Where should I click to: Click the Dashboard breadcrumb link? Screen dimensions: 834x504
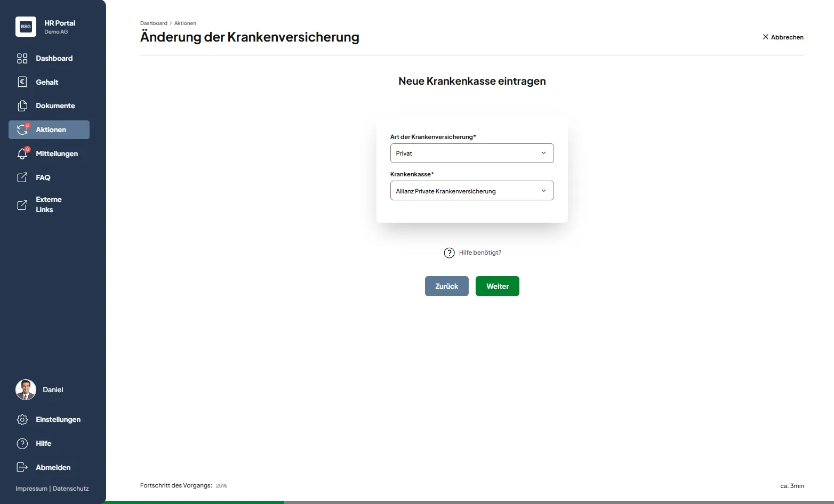click(154, 23)
